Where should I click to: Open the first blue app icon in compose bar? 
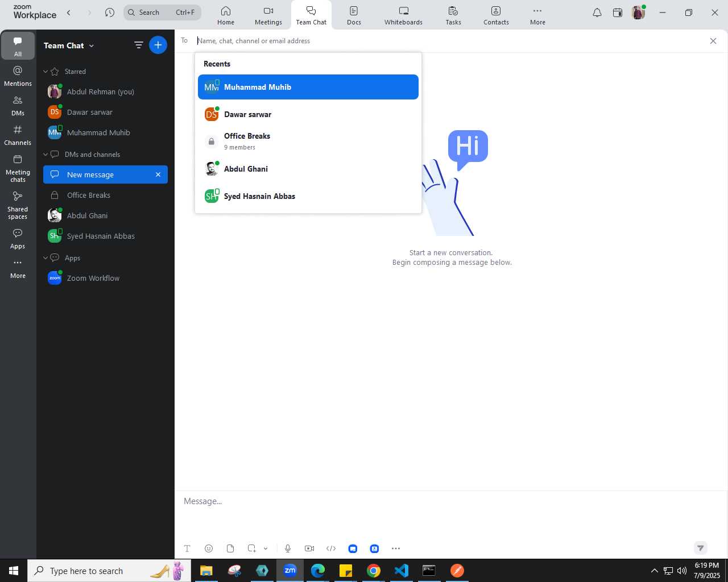coord(353,548)
